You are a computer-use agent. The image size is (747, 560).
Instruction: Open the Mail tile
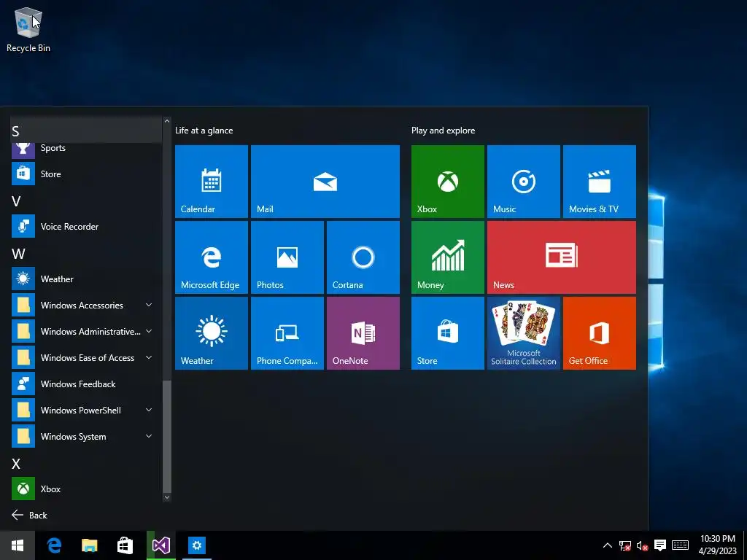pyautogui.click(x=325, y=182)
